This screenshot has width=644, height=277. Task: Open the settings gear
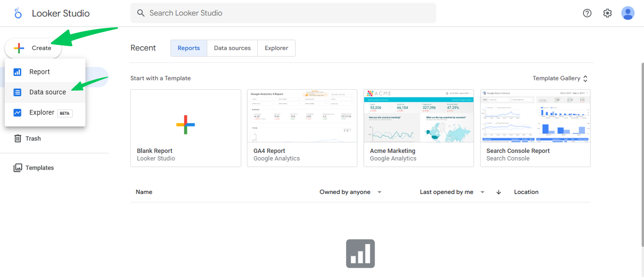(607, 13)
